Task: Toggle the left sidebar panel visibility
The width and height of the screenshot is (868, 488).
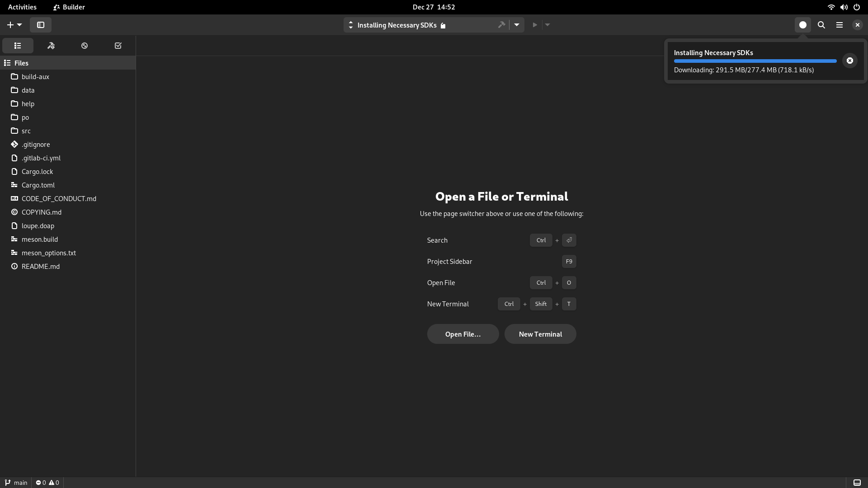Action: (41, 25)
